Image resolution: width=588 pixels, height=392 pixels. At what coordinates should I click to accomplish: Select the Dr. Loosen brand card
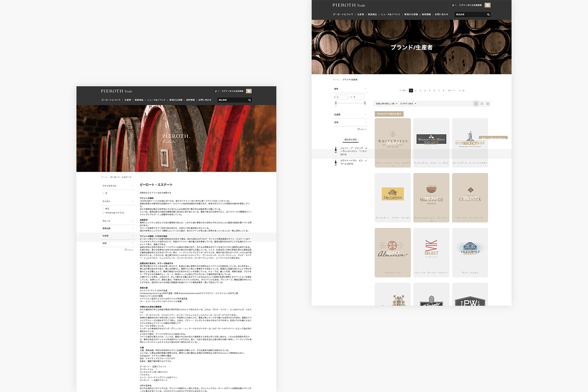pyautogui.click(x=393, y=198)
